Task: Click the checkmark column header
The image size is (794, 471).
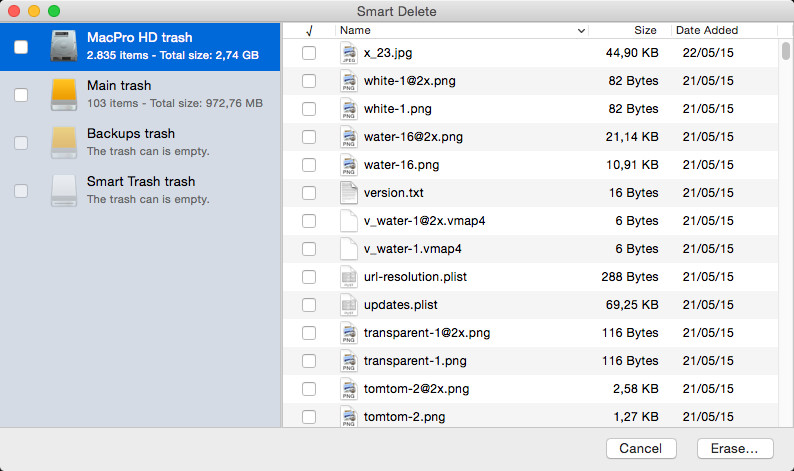Action: tap(309, 30)
